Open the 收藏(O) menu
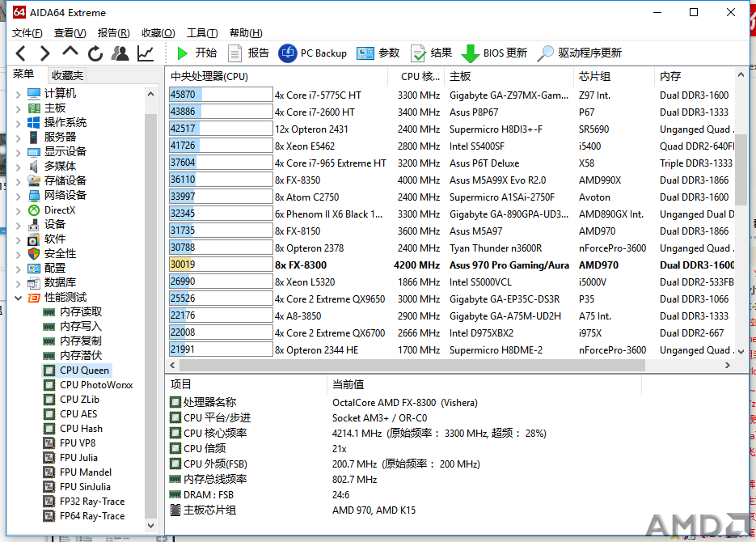This screenshot has width=756, height=542. (158, 33)
